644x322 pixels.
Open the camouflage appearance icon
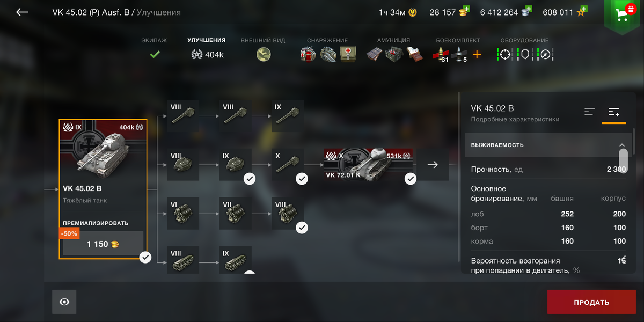tap(264, 54)
